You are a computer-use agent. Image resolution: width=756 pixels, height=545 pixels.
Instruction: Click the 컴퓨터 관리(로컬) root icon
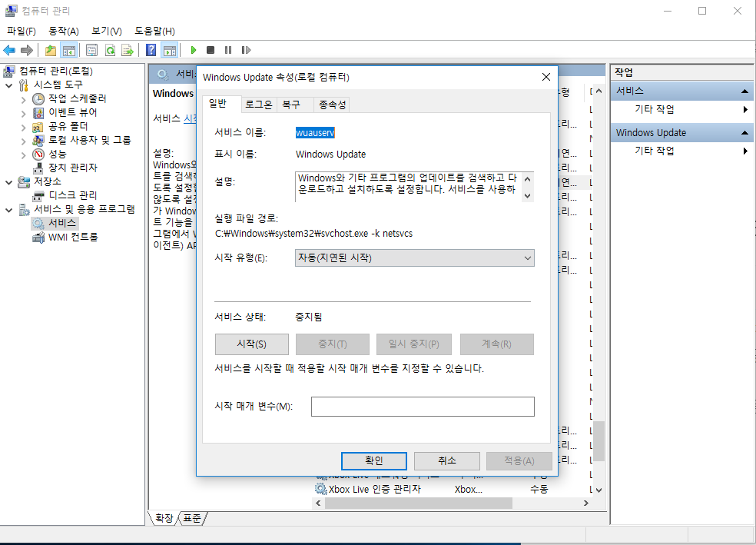(x=9, y=71)
